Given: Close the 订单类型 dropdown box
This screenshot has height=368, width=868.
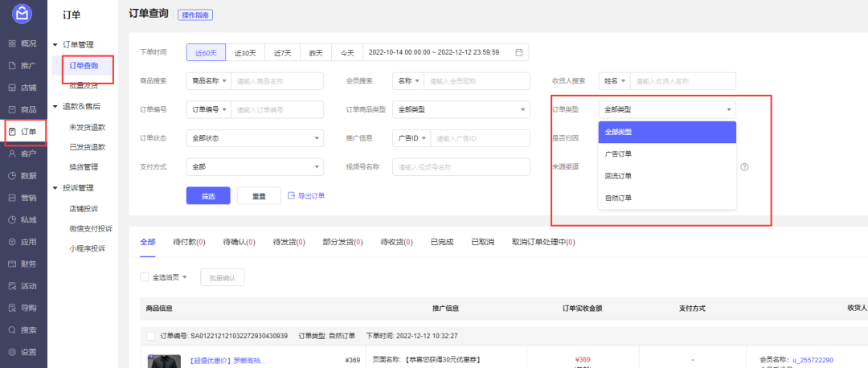Looking at the screenshot, I should (x=667, y=109).
